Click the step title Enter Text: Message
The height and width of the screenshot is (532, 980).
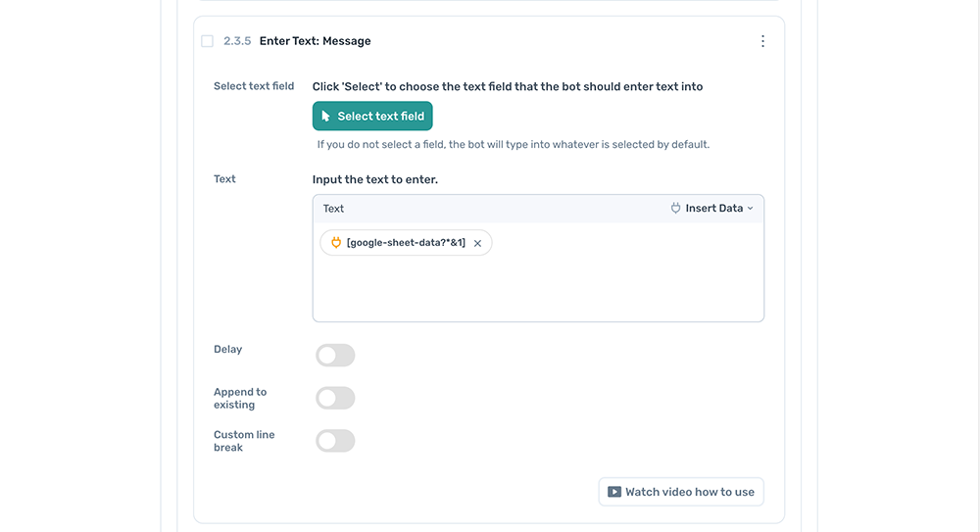point(315,41)
